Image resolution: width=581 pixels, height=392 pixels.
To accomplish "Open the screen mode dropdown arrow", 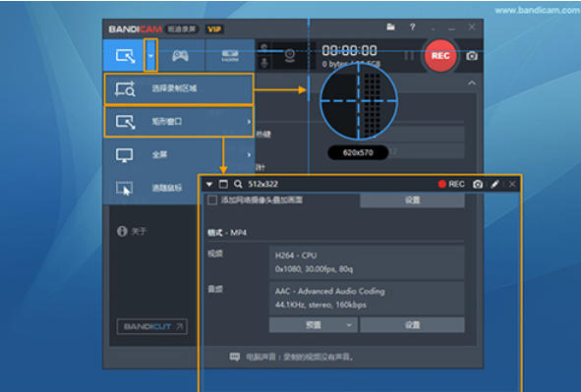I will pyautogui.click(x=150, y=56).
